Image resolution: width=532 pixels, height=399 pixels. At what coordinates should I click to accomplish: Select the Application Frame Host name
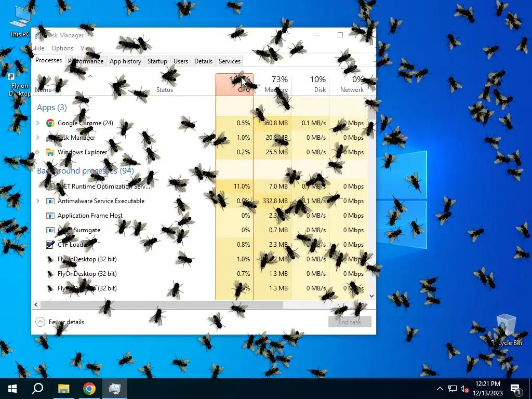tap(90, 216)
